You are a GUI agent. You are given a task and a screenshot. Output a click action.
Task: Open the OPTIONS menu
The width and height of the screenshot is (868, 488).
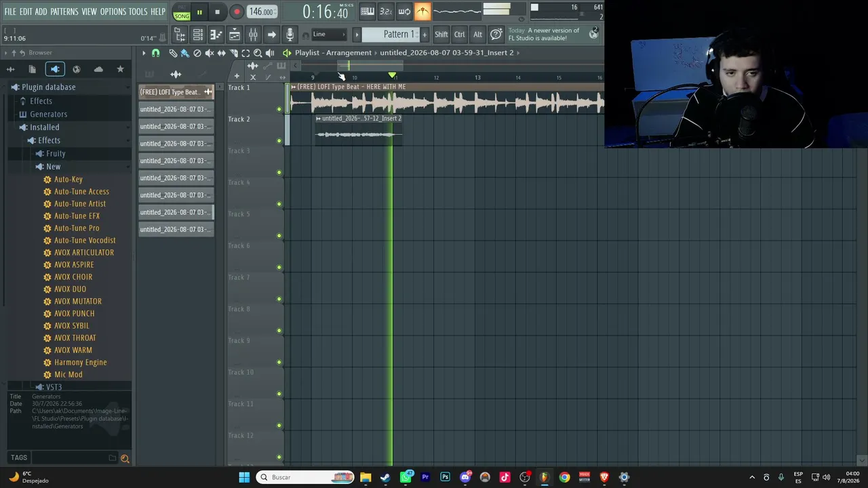point(113,12)
